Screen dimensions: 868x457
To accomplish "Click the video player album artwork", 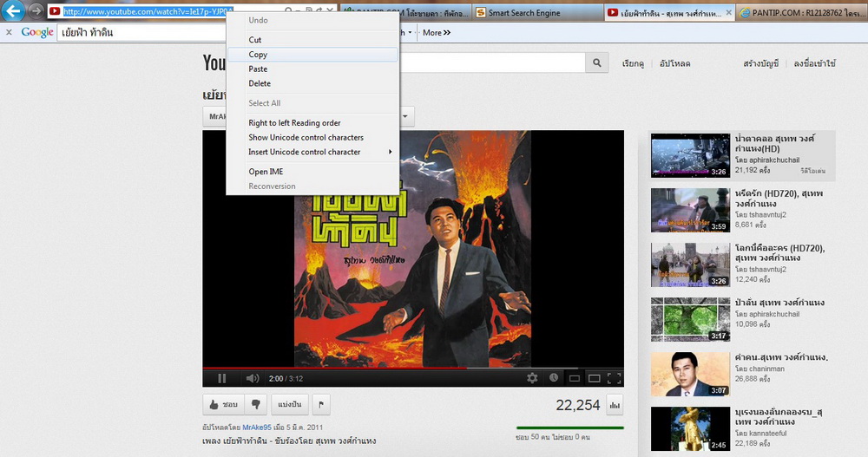I will click(x=412, y=248).
